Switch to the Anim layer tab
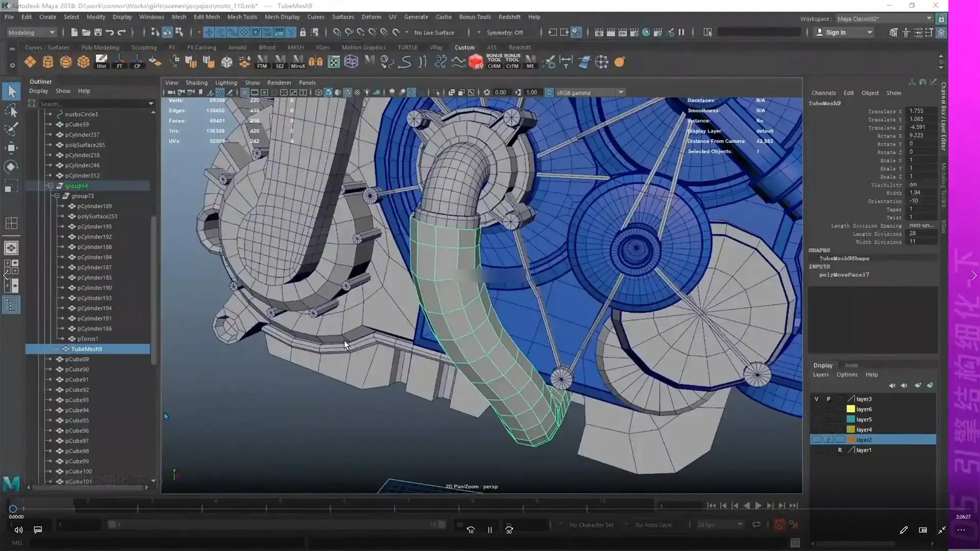Screen dimensions: 980x551 [851, 365]
